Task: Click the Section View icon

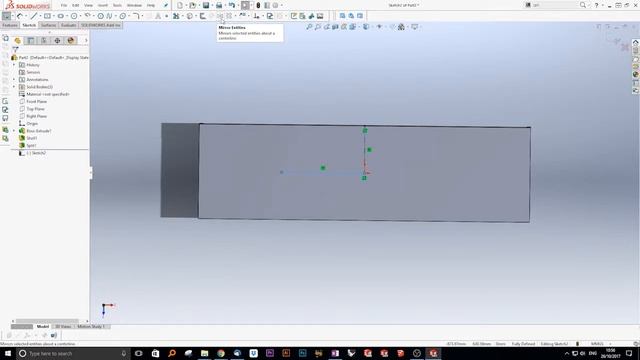Action: [x=335, y=27]
